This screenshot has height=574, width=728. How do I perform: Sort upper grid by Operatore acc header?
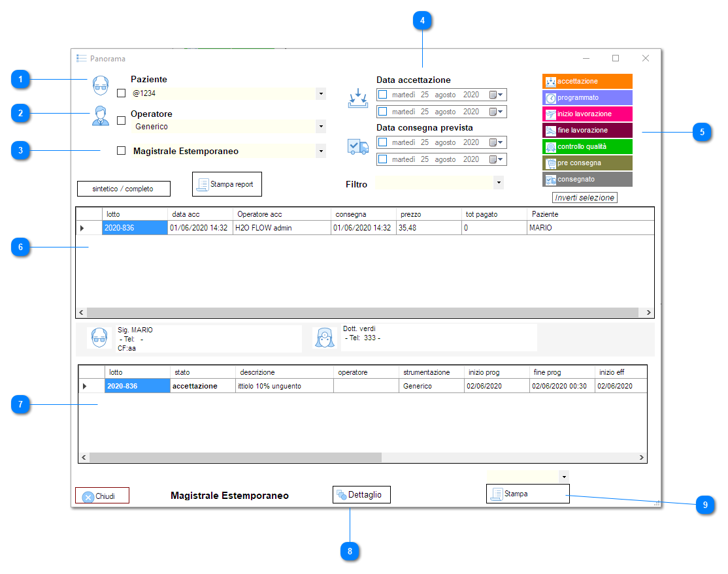(x=282, y=214)
